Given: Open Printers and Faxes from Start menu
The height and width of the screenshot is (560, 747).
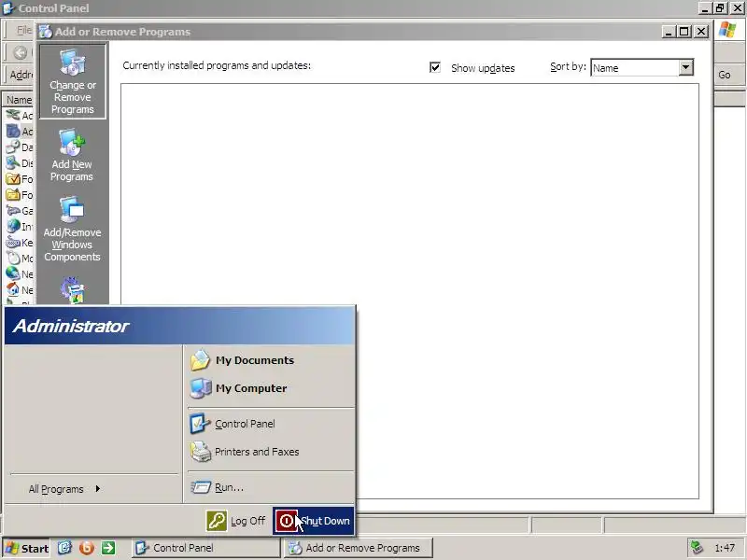Looking at the screenshot, I should [x=271, y=452].
